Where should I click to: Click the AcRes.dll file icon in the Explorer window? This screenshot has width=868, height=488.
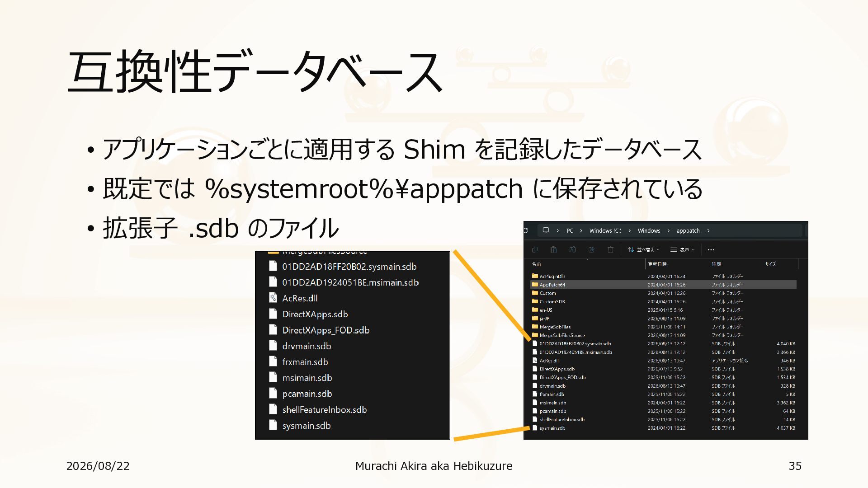[x=535, y=361]
